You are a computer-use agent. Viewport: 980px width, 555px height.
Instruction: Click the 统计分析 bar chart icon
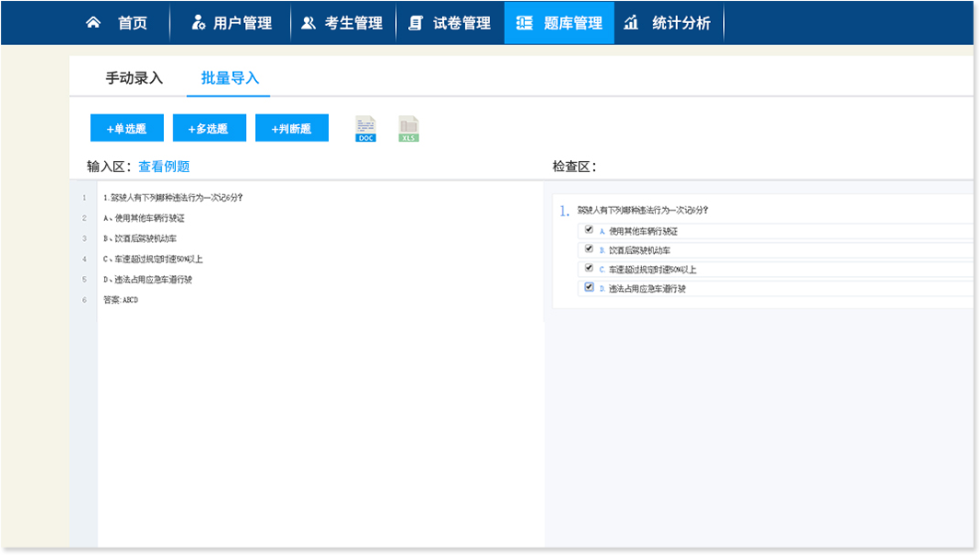631,23
